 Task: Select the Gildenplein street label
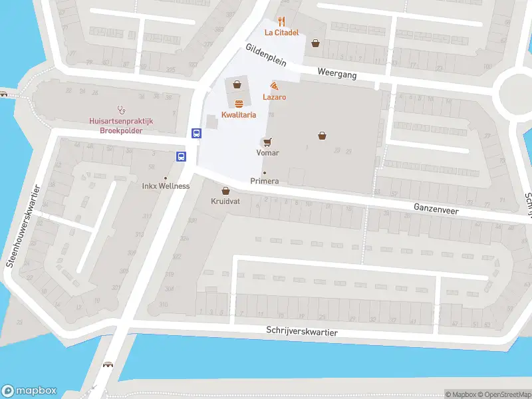coord(266,55)
